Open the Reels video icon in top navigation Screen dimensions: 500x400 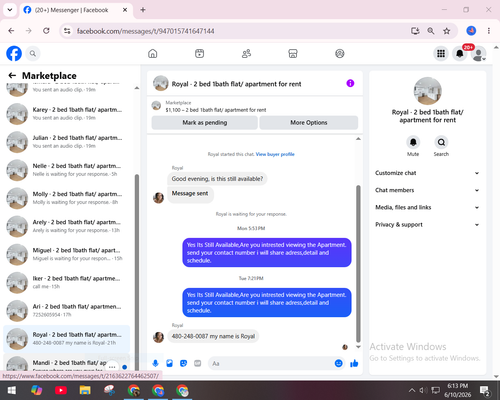point(199,53)
